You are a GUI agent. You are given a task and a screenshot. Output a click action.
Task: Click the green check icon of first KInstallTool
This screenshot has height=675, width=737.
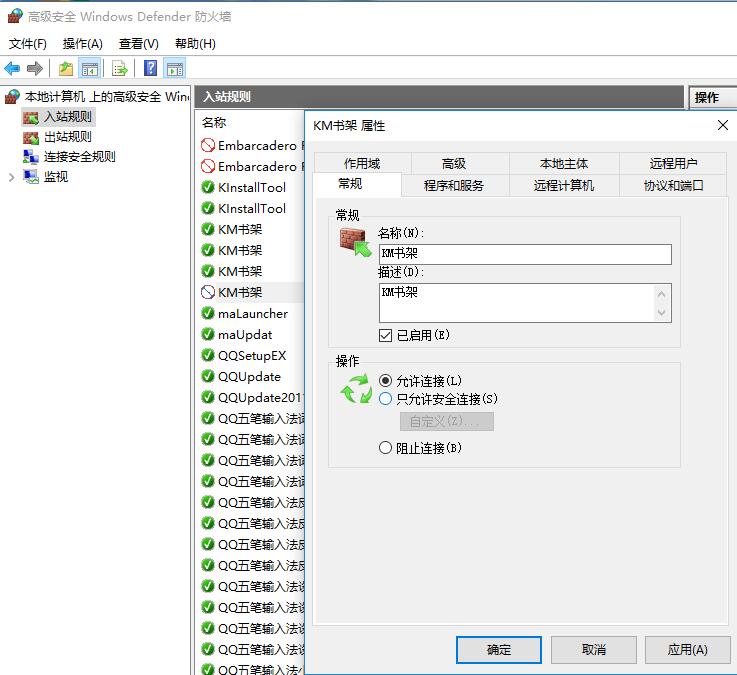tap(208, 187)
